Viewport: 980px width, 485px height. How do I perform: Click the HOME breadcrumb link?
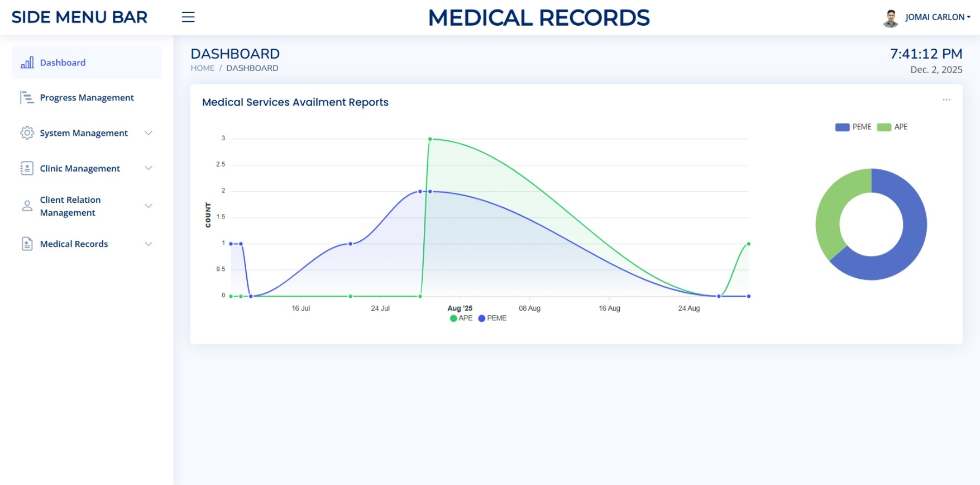[202, 68]
